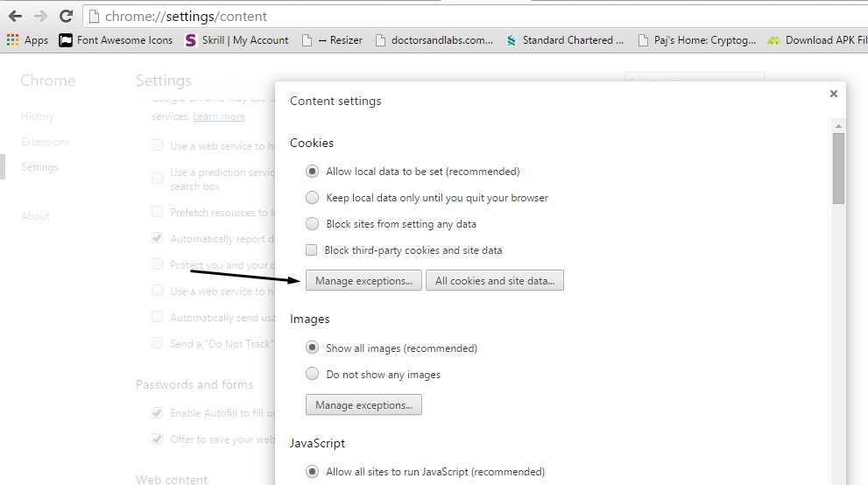Click the Cookies section heading
Screen dimensions: 868x485
click(x=312, y=143)
